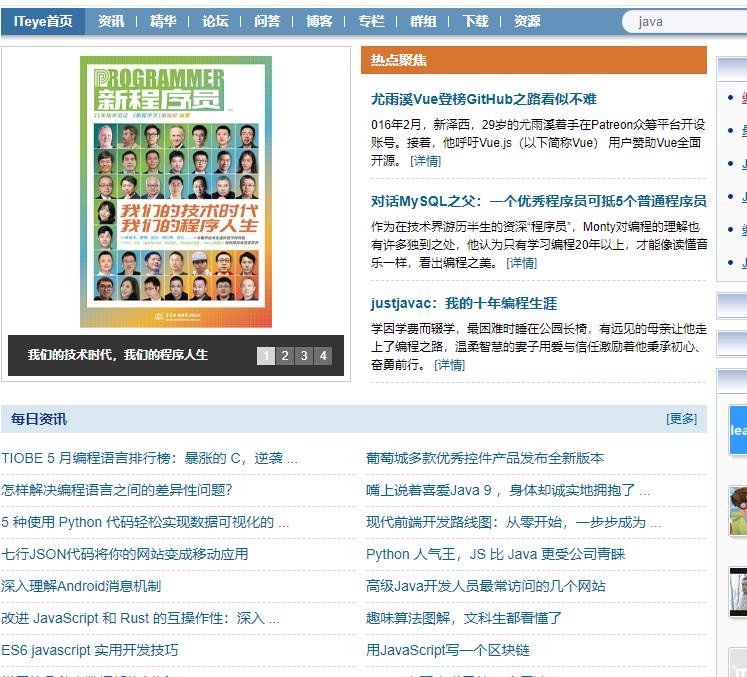Open 改进 JavaScript 和 Rust 的互操作性 news
The width and height of the screenshot is (747, 677).
(x=140, y=618)
